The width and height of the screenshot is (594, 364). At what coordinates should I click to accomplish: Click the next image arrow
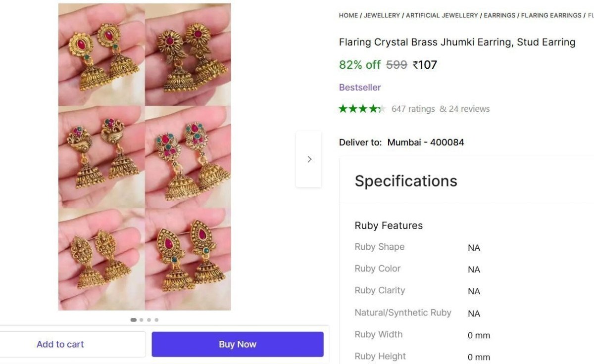pos(309,159)
